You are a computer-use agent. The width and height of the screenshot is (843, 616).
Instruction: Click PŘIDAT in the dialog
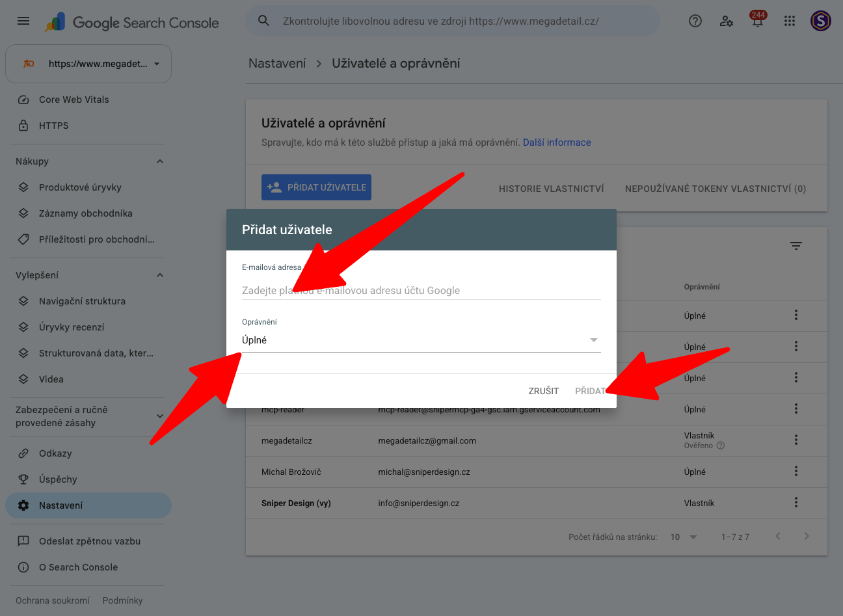tap(591, 391)
